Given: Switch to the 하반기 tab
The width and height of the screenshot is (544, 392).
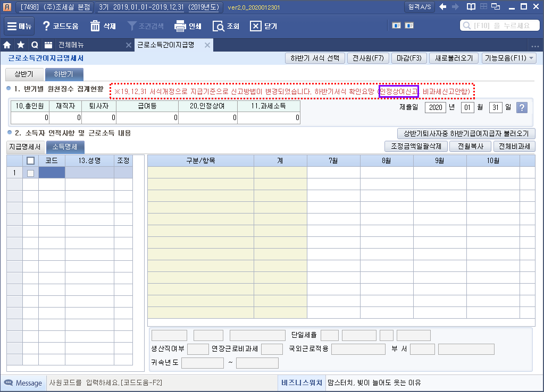Looking at the screenshot, I should pyautogui.click(x=64, y=74).
